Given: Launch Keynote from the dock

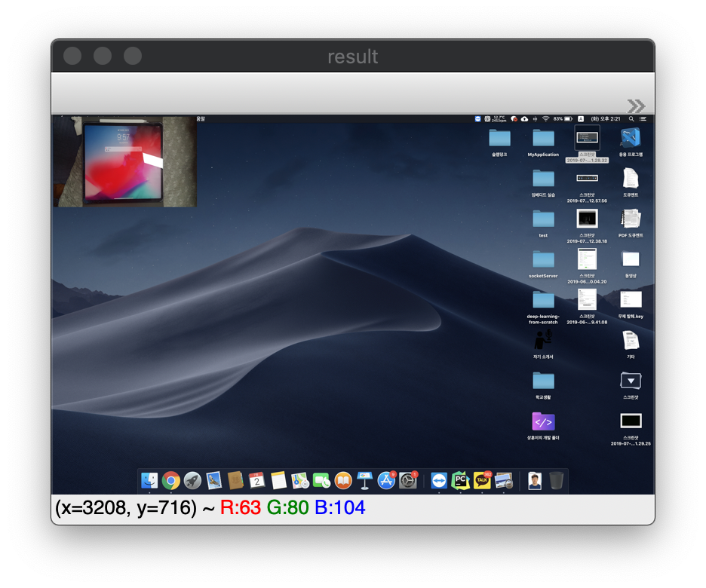Looking at the screenshot, I should tap(364, 480).
